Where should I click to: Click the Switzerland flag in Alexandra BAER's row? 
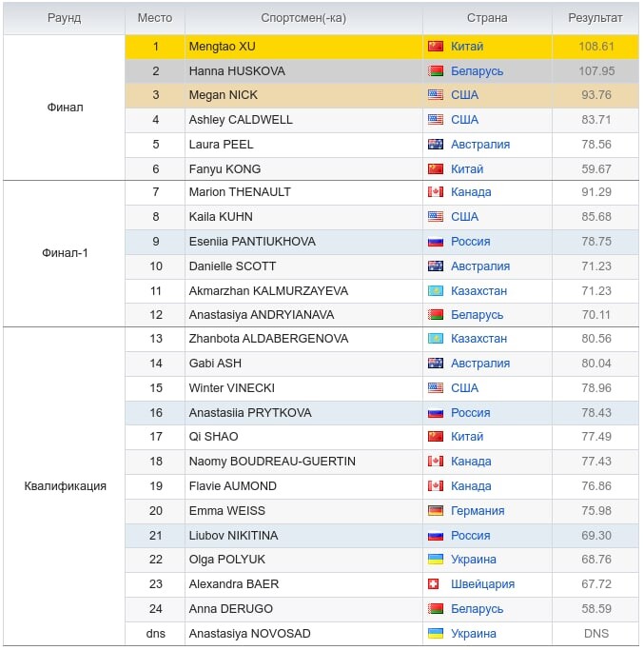[436, 584]
